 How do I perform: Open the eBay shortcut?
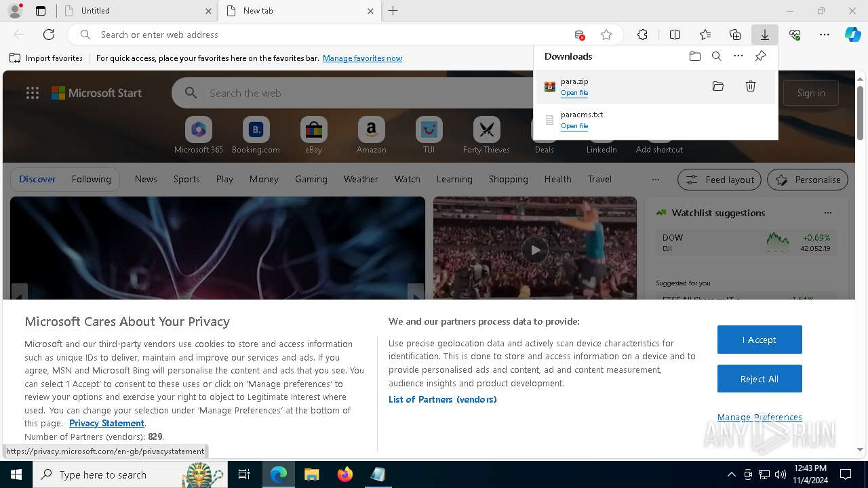[314, 136]
